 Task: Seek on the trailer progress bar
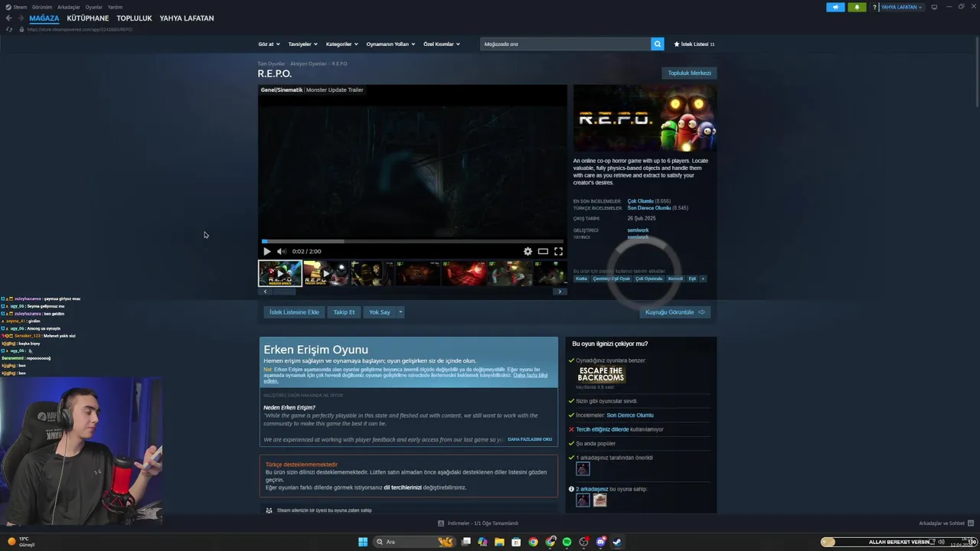click(x=413, y=241)
